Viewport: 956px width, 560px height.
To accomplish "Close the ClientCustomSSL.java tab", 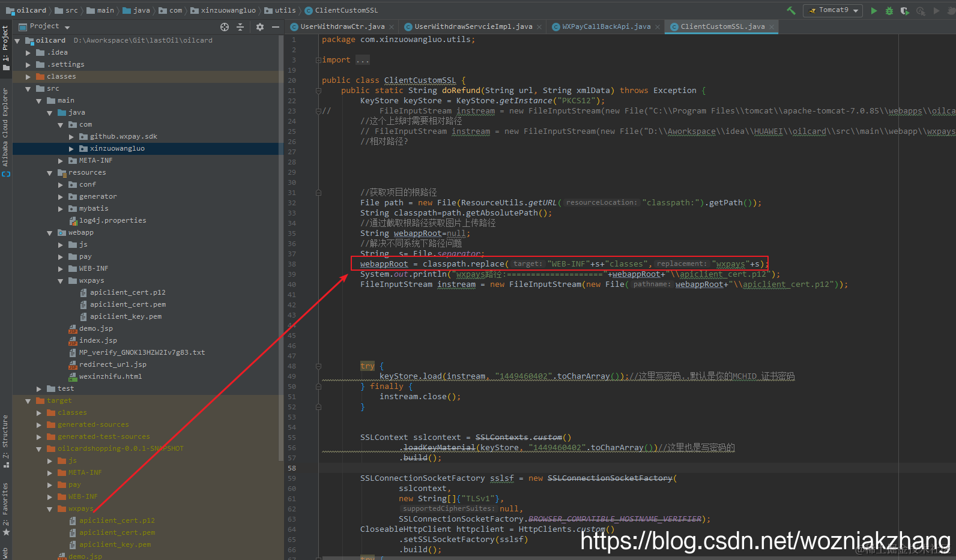I will (772, 27).
